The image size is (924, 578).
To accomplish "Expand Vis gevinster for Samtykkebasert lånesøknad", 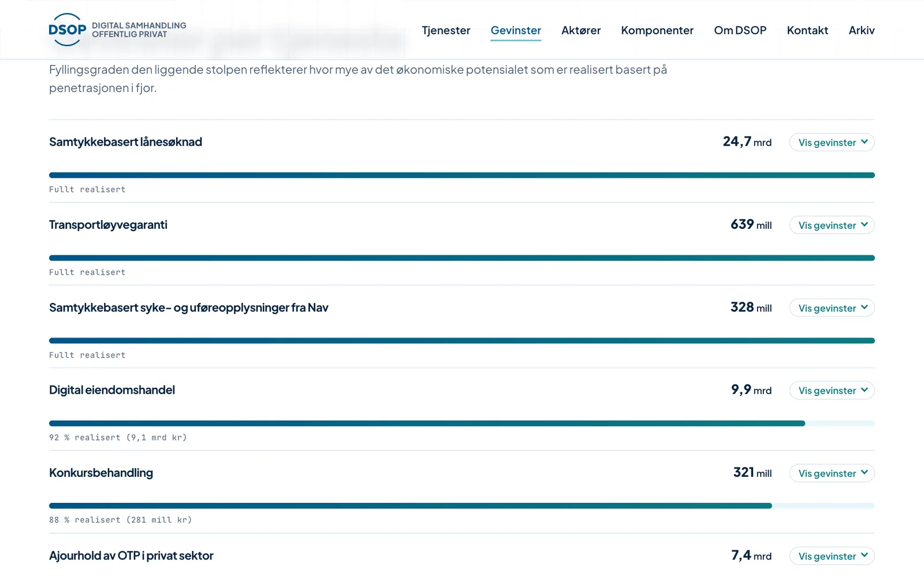I will pos(832,142).
